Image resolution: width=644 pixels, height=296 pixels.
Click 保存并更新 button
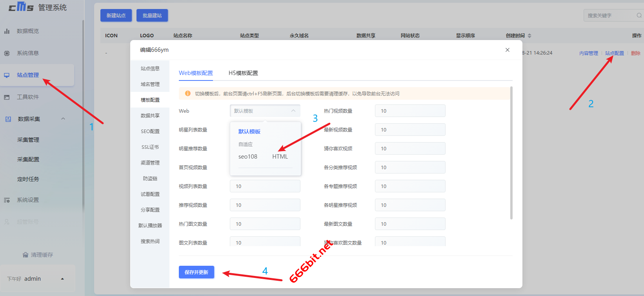(196, 272)
